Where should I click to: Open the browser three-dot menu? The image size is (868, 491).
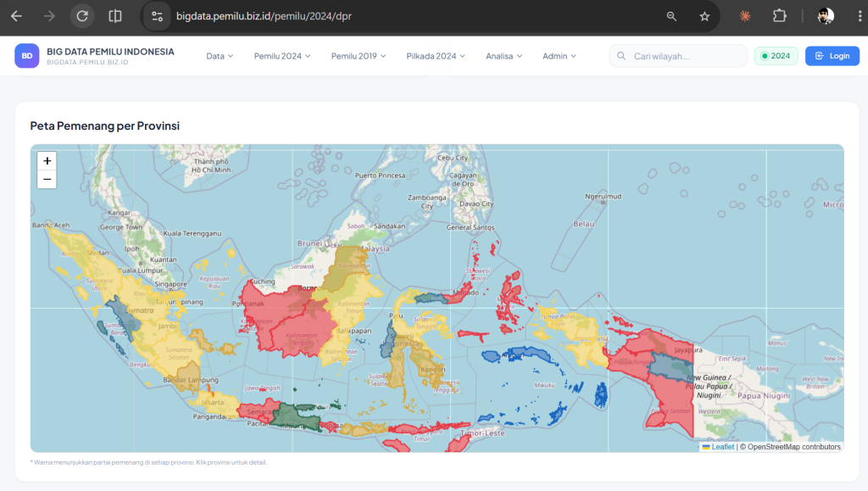(860, 16)
